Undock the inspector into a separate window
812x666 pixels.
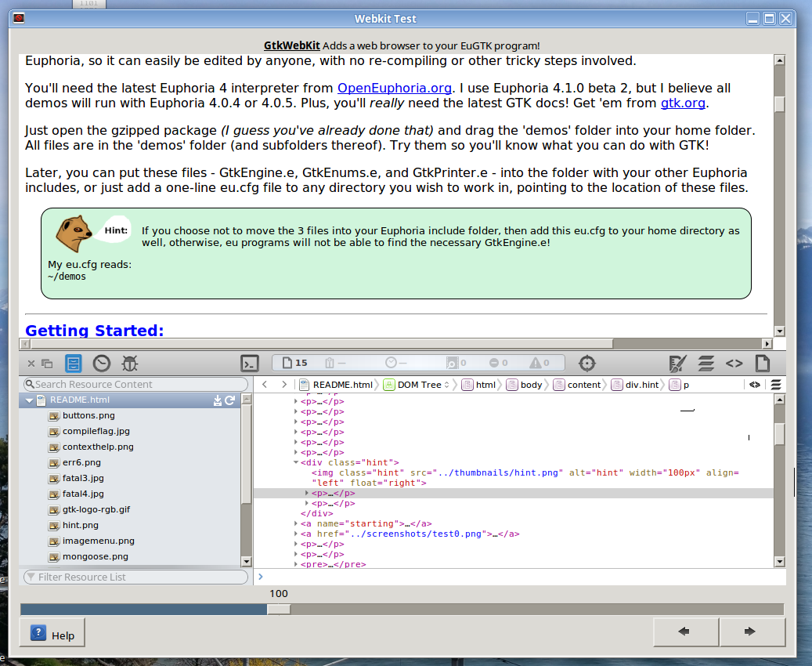47,363
